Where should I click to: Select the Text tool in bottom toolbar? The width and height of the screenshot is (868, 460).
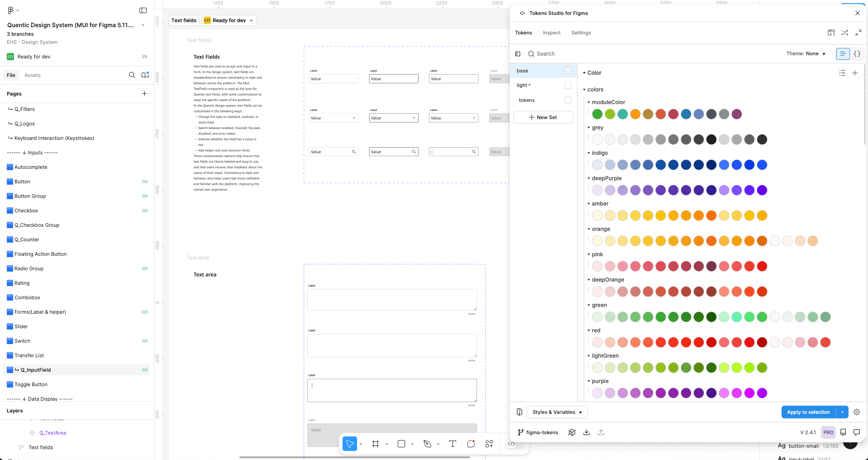click(x=453, y=444)
